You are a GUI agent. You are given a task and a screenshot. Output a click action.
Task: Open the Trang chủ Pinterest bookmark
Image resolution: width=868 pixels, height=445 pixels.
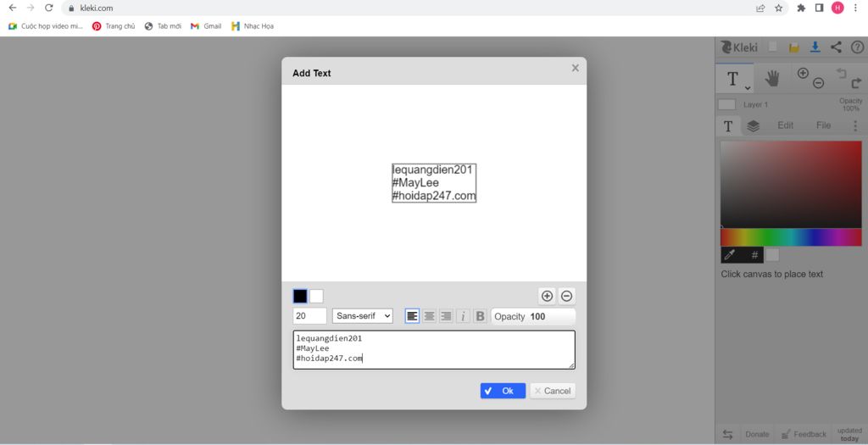tap(114, 26)
